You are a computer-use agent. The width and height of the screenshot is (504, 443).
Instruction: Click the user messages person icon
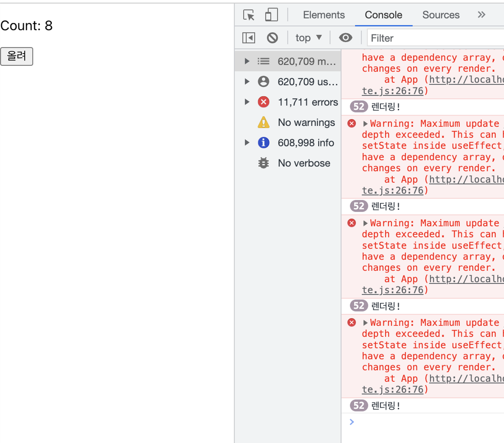click(264, 82)
